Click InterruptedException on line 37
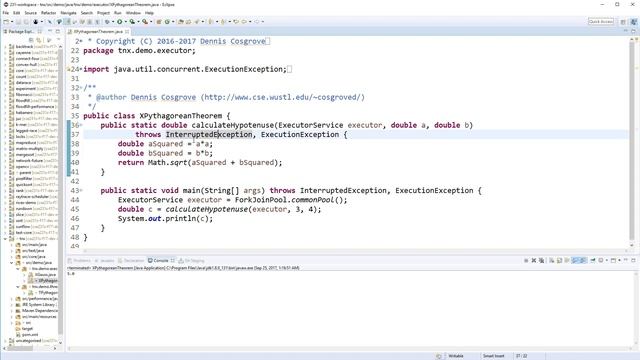The width and height of the screenshot is (640, 360). [x=209, y=135]
